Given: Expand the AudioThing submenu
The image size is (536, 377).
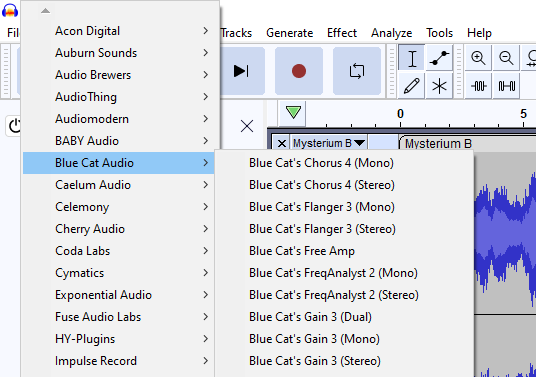Looking at the screenshot, I should click(x=119, y=97).
